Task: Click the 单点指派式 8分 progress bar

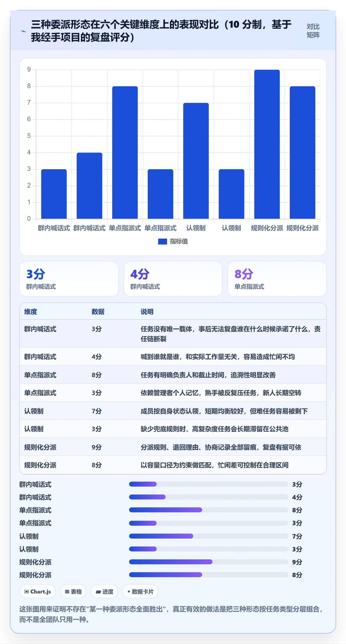Action: point(208,510)
